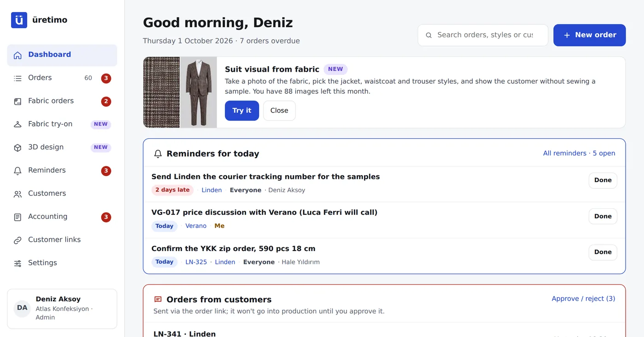This screenshot has width=644, height=337.
Task: Open the Orders menu item
Action: click(62, 78)
